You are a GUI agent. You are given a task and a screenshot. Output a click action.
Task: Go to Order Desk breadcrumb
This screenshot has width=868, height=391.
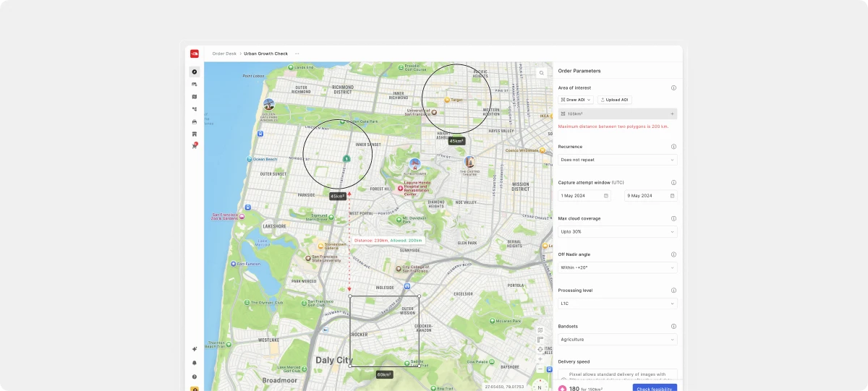point(224,53)
